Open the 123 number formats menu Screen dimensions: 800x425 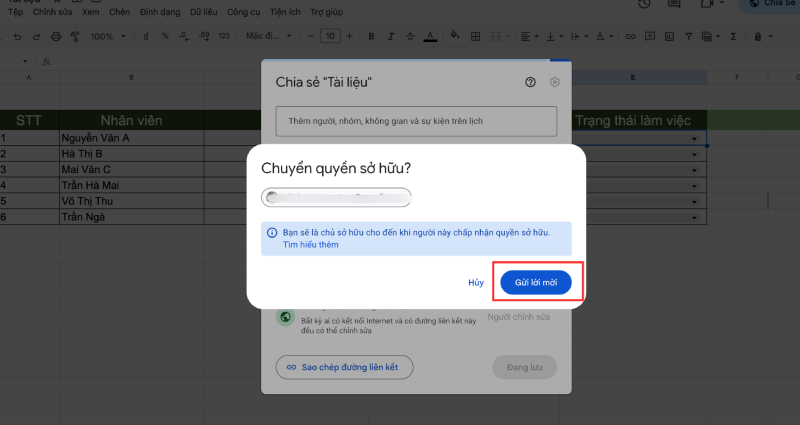(224, 36)
